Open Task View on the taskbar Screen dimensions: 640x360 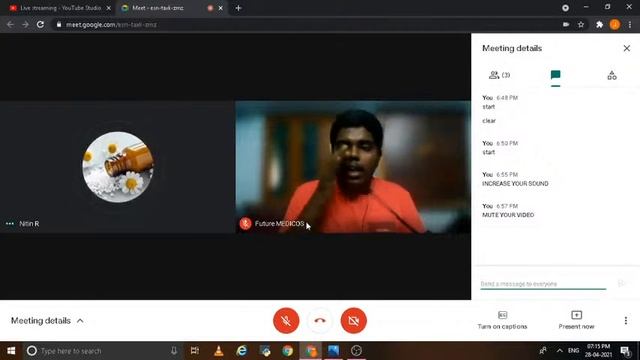pos(195,351)
